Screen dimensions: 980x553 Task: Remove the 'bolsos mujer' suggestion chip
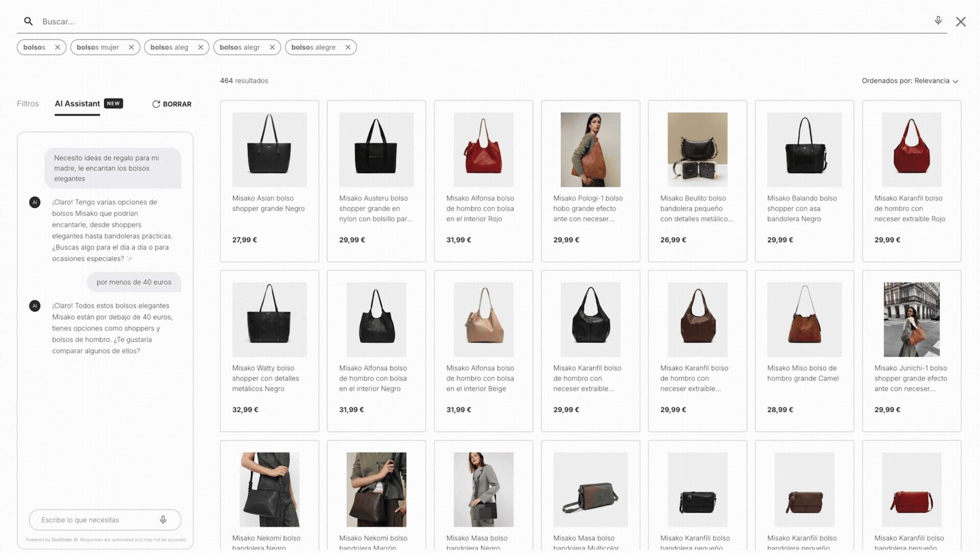click(x=131, y=47)
